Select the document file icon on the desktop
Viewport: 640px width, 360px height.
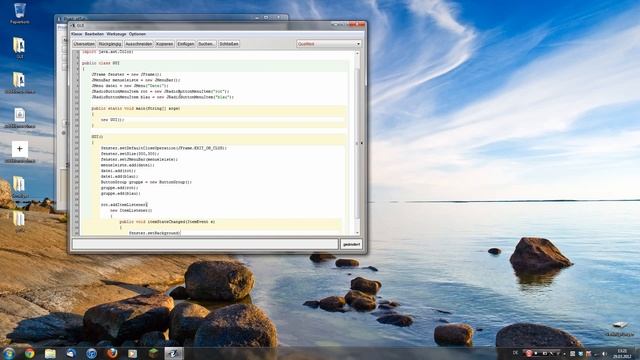pyautogui.click(x=19, y=118)
